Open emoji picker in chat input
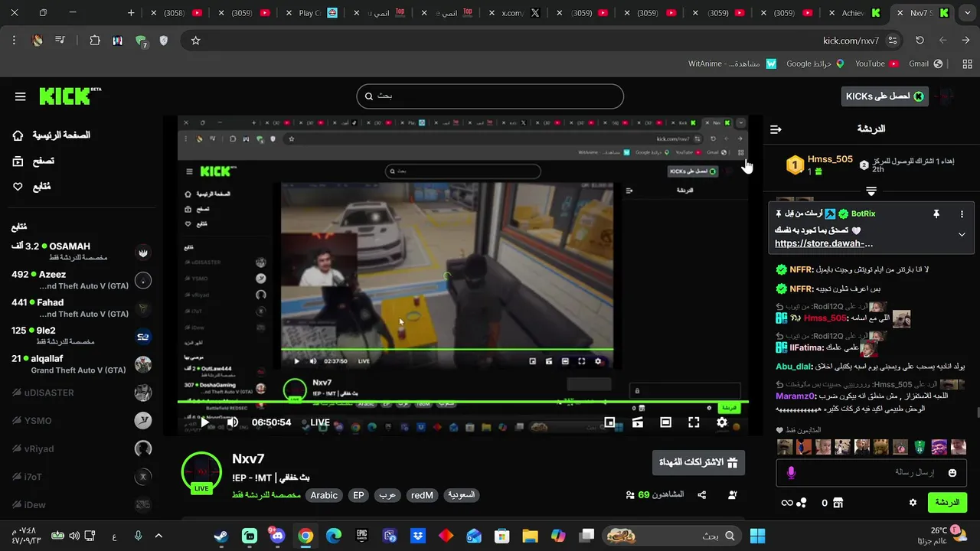Viewport: 980px width, 551px height. (952, 473)
